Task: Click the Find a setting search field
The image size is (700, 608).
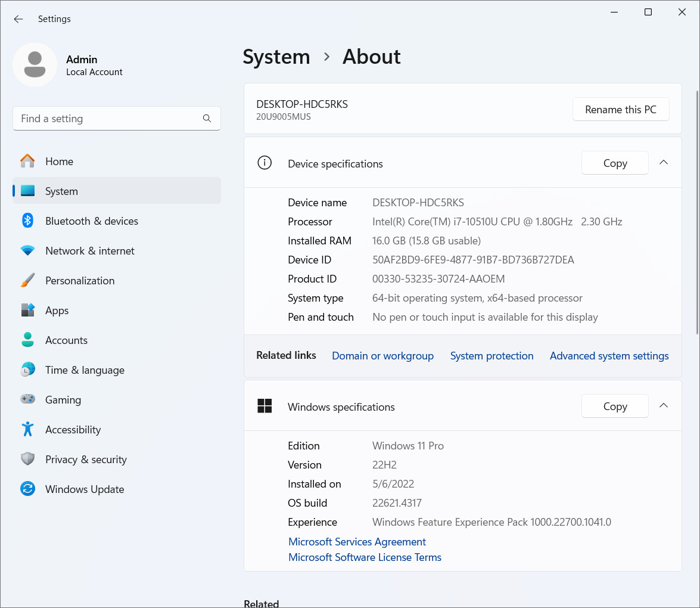Action: tap(117, 119)
